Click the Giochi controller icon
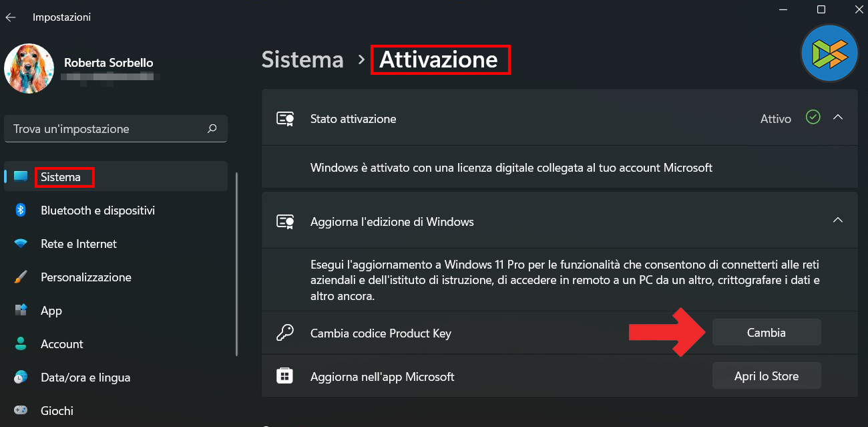The image size is (868, 427). point(21,410)
